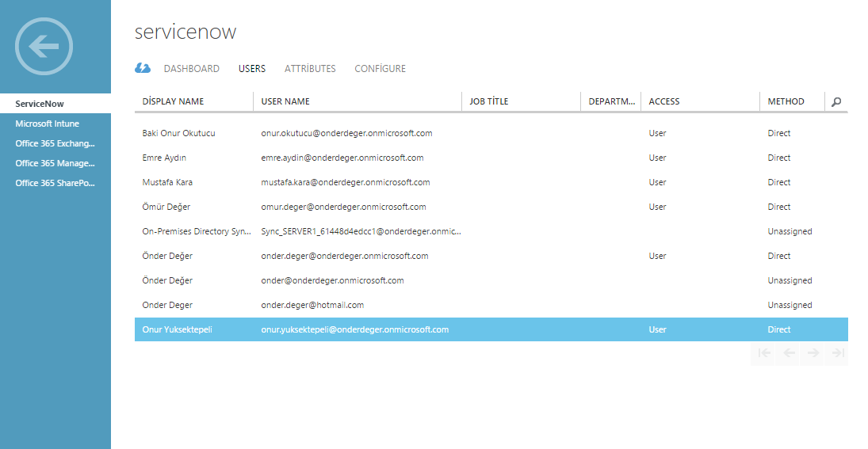Click mustafa.kara@onderdeger.onmicrosoft.com user name

click(346, 182)
